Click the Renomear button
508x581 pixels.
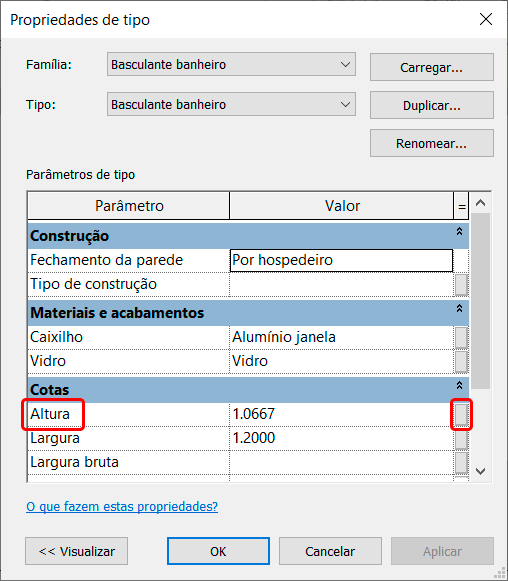click(432, 143)
